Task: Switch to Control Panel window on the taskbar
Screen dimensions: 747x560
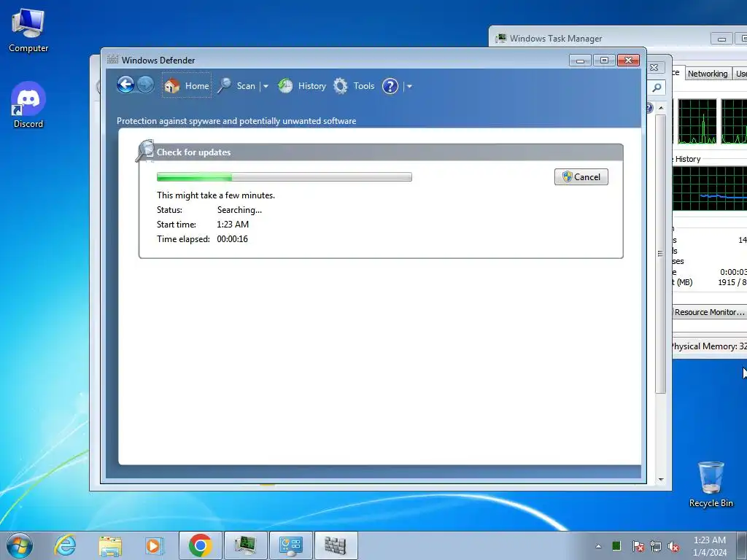Action: click(x=291, y=545)
